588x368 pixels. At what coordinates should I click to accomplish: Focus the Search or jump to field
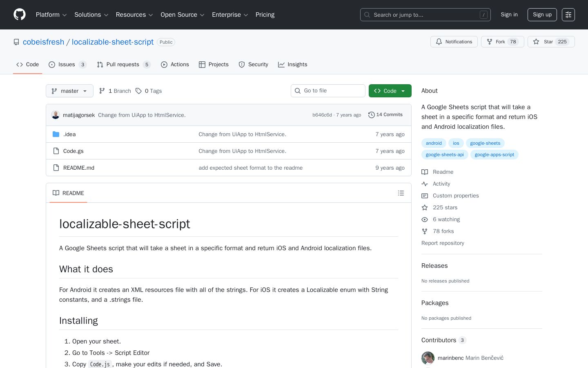click(x=425, y=15)
